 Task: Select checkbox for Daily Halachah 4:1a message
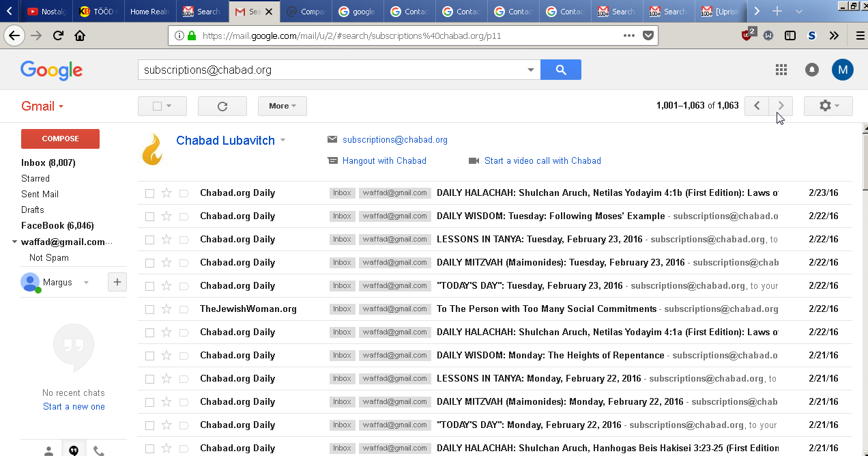pyautogui.click(x=149, y=332)
